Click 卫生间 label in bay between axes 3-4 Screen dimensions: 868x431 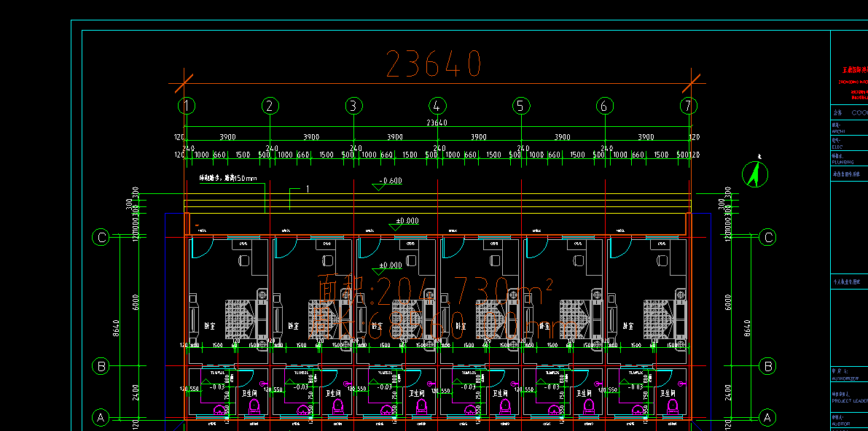pyautogui.click(x=418, y=393)
